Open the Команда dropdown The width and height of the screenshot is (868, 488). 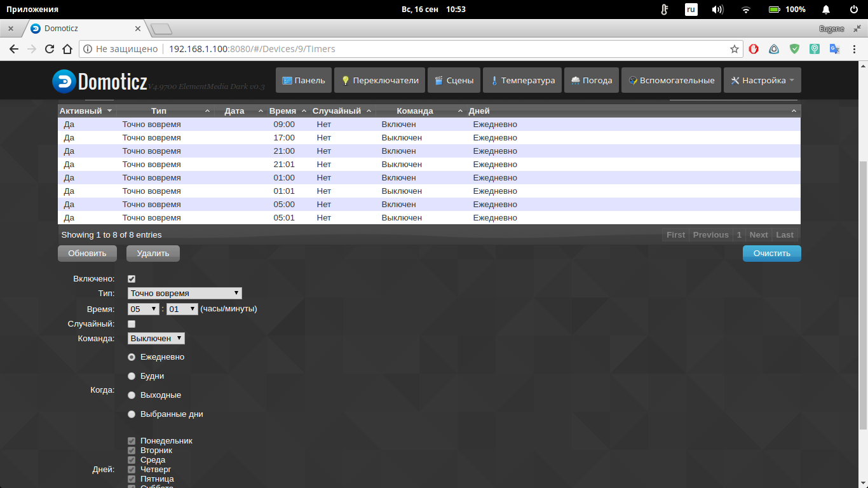[156, 339]
